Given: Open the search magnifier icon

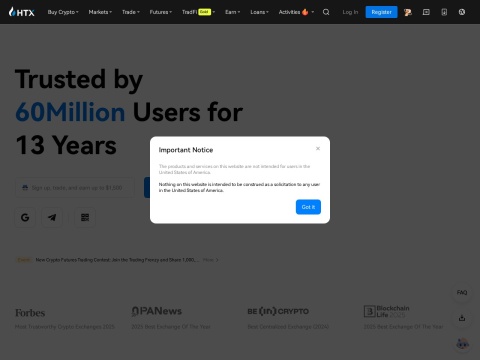Looking at the screenshot, I should (326, 12).
